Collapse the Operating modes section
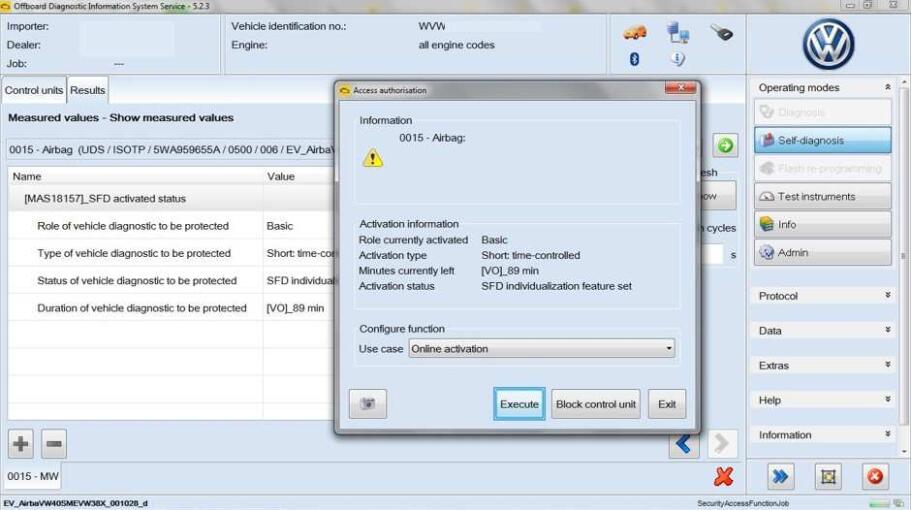 pyautogui.click(x=887, y=87)
